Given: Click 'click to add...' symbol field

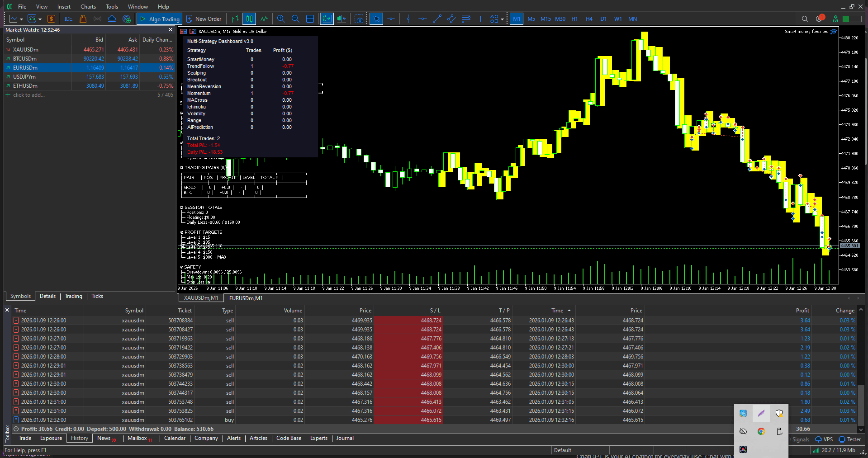Looking at the screenshot, I should pos(29,95).
